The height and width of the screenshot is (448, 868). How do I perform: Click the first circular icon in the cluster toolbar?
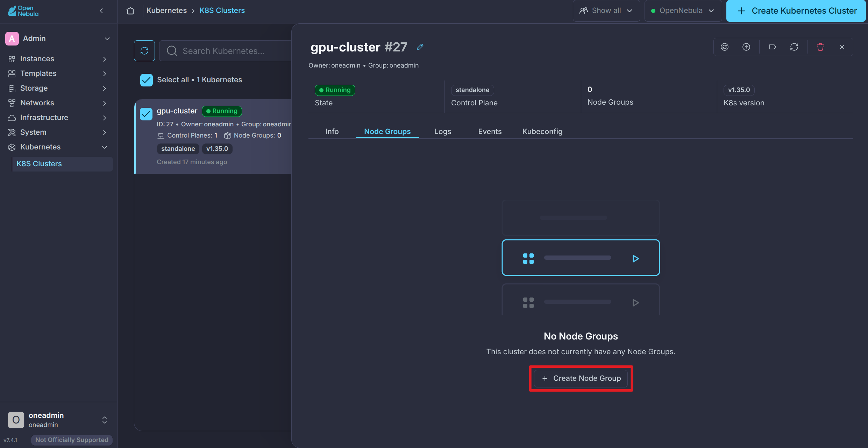pyautogui.click(x=725, y=47)
